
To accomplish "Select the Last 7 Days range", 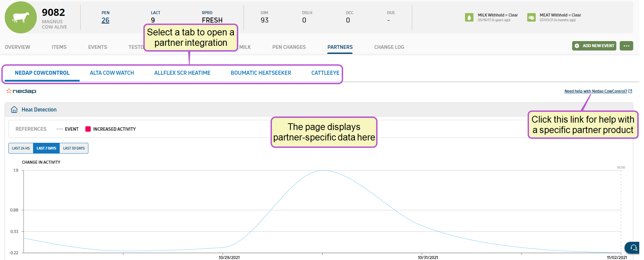I will [46, 148].
